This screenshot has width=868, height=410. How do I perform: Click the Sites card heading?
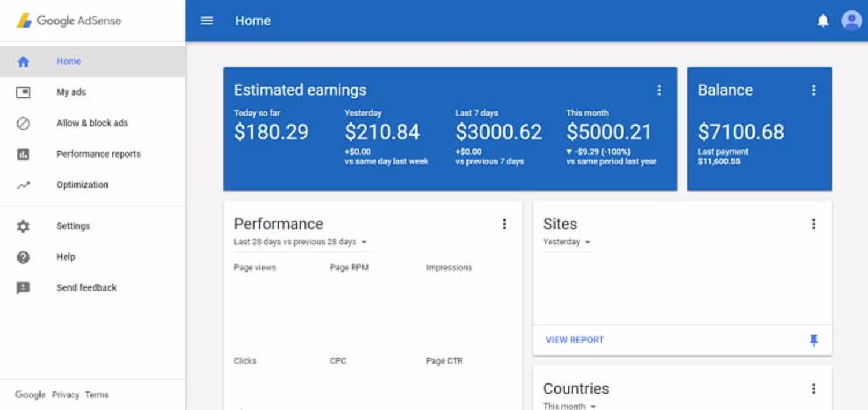click(560, 224)
